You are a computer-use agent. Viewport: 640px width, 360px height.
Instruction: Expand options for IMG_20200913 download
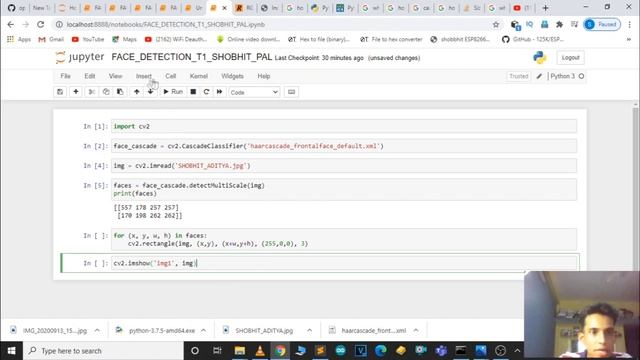tap(97, 330)
